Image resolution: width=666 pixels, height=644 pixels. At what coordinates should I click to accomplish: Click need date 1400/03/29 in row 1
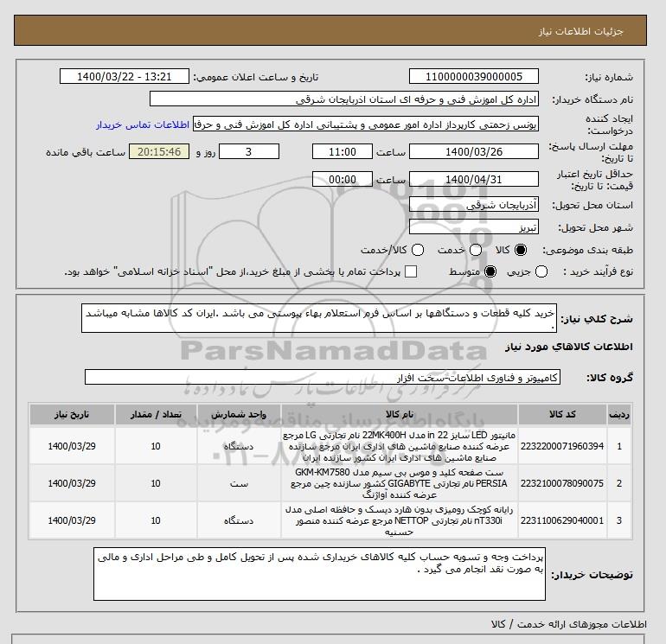click(x=72, y=446)
